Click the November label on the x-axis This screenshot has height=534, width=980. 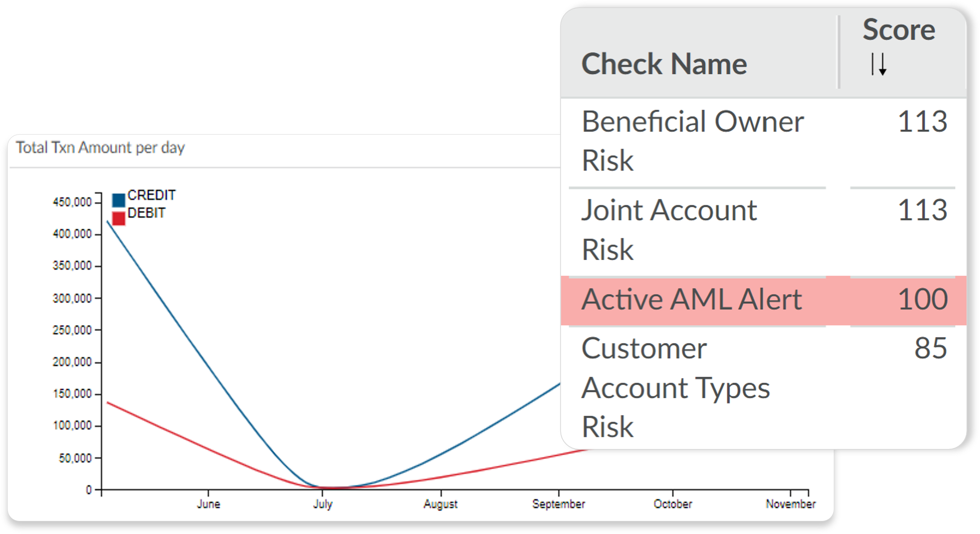[791, 504]
